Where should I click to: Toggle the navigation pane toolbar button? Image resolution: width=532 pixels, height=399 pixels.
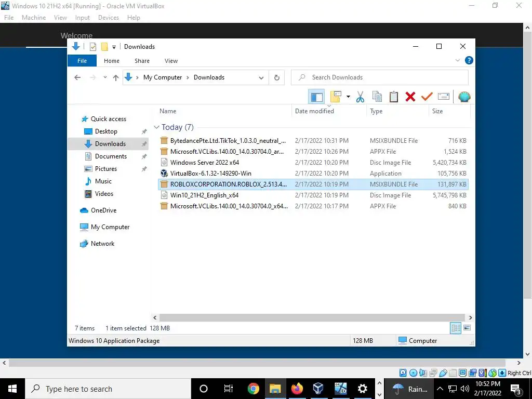tap(316, 97)
